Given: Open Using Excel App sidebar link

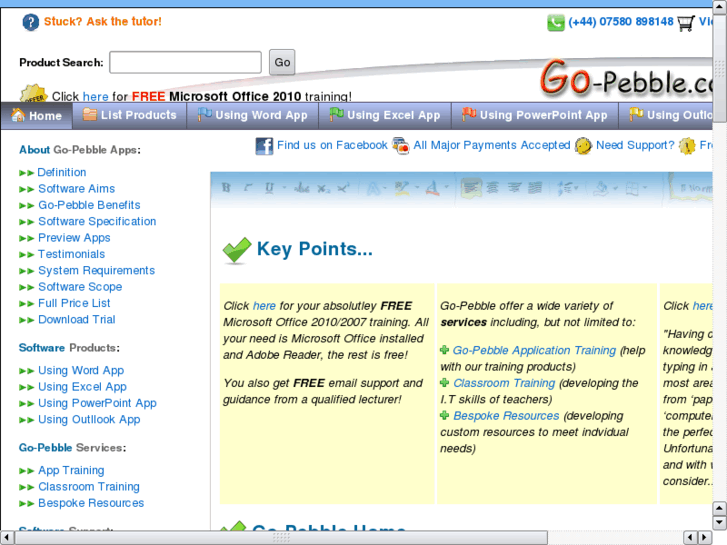Looking at the screenshot, I should pyautogui.click(x=82, y=387).
